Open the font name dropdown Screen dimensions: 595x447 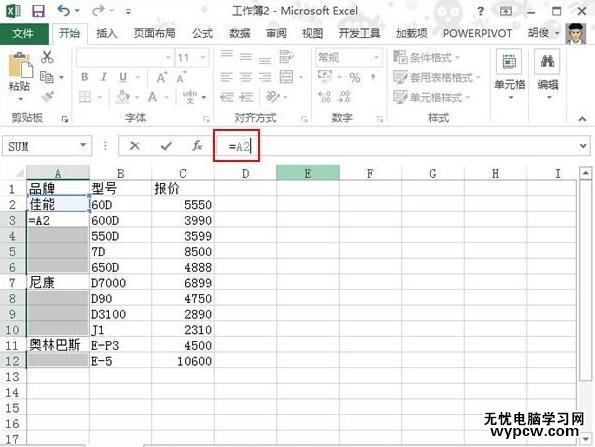click(168, 58)
